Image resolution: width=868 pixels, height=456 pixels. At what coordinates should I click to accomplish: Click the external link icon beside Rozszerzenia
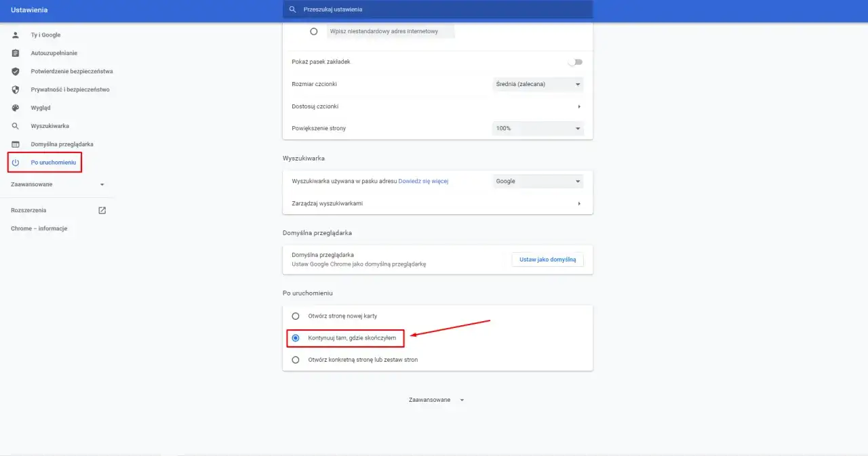(x=101, y=210)
